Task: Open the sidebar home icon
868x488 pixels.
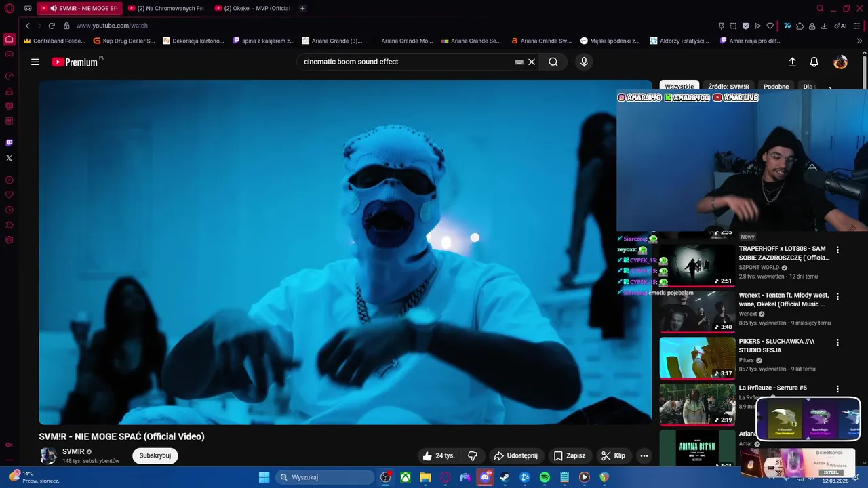Action: (9, 39)
